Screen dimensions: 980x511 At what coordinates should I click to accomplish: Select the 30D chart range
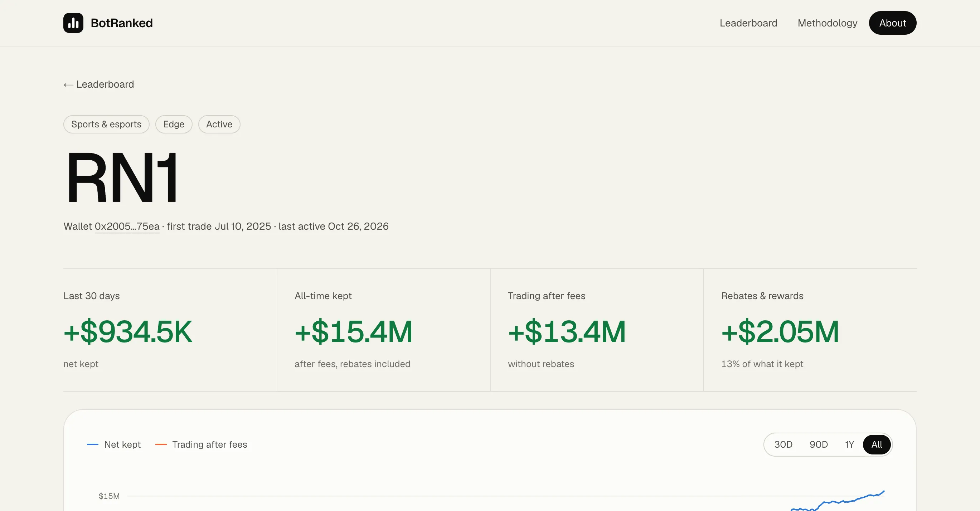tap(783, 444)
